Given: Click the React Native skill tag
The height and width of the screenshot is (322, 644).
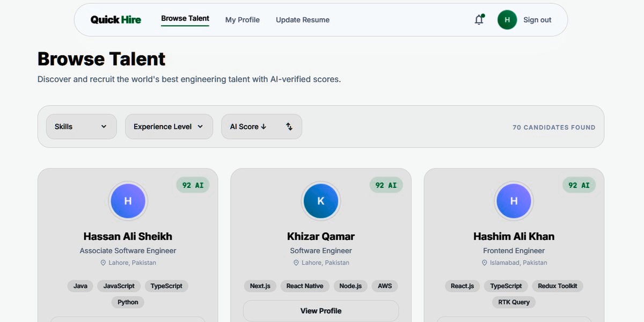Looking at the screenshot, I should [305, 286].
